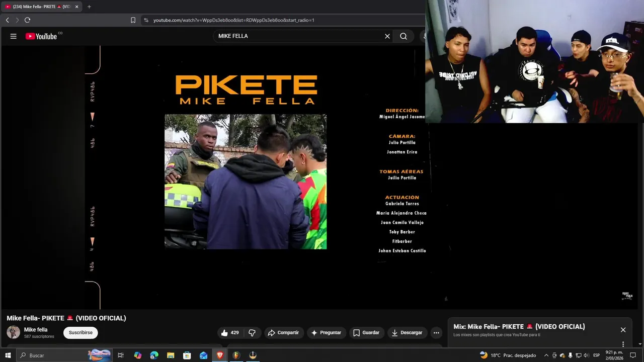Share the video via Compartir

[283, 333]
